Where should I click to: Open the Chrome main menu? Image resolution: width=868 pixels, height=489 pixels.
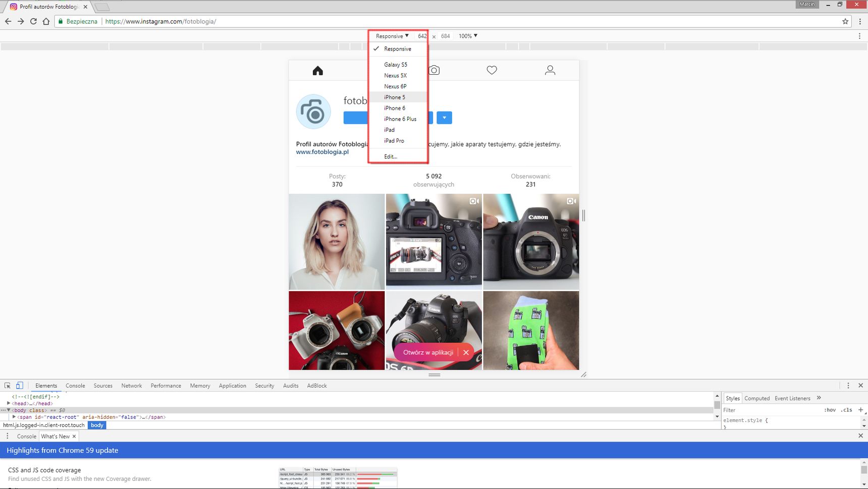tap(860, 21)
